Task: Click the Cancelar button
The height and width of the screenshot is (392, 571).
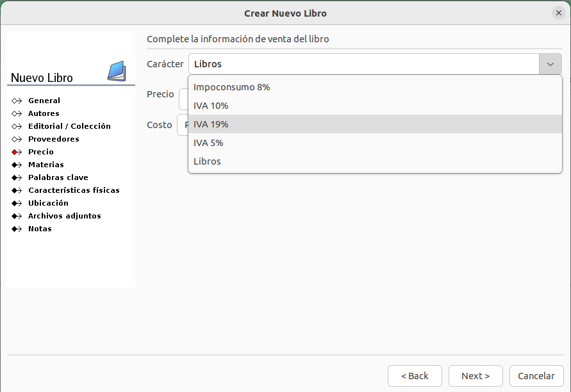Action: click(x=536, y=376)
